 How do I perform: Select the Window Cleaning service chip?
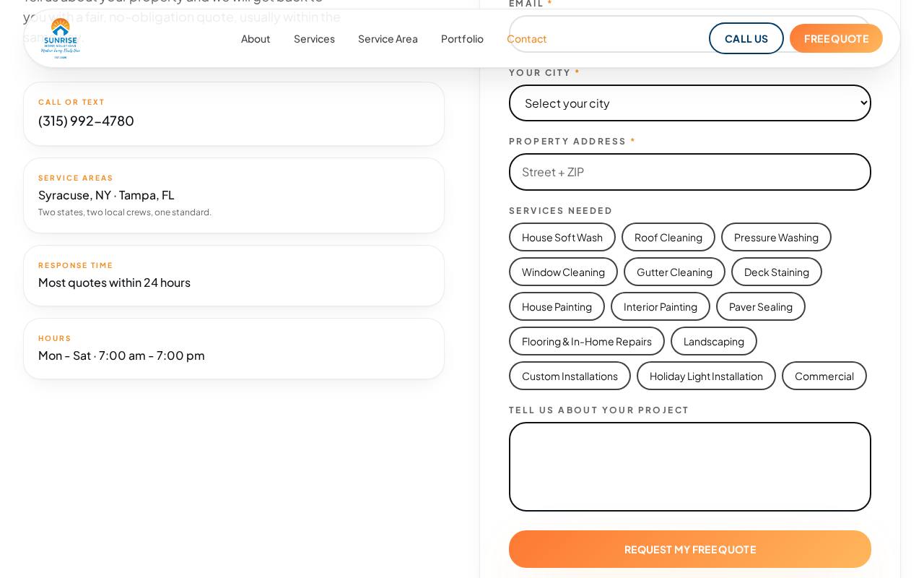coord(563,272)
